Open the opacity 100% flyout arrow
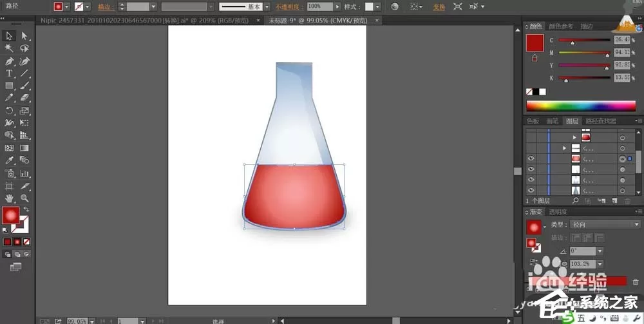 [337, 7]
